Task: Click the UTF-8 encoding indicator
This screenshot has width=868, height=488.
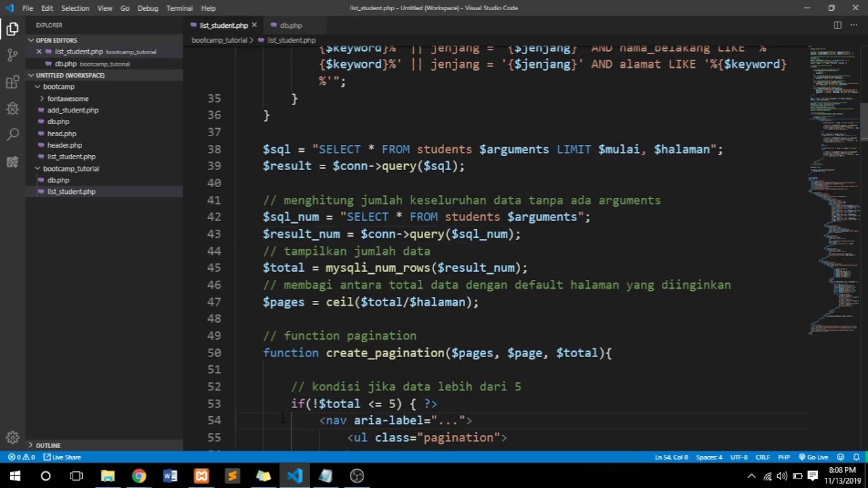Action: (x=739, y=457)
